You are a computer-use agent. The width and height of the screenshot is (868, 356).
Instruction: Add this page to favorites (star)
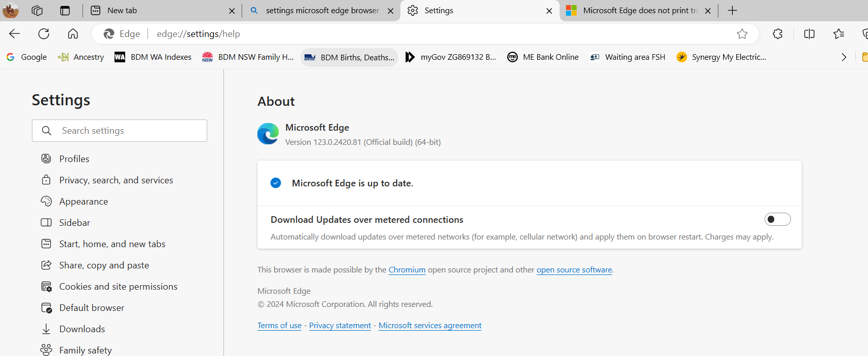point(742,34)
